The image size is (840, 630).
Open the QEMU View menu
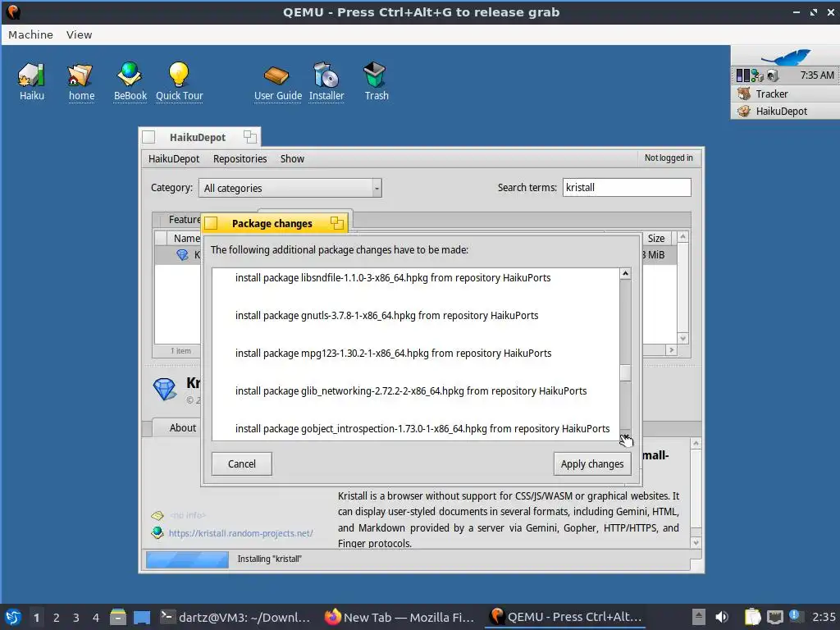click(x=79, y=34)
